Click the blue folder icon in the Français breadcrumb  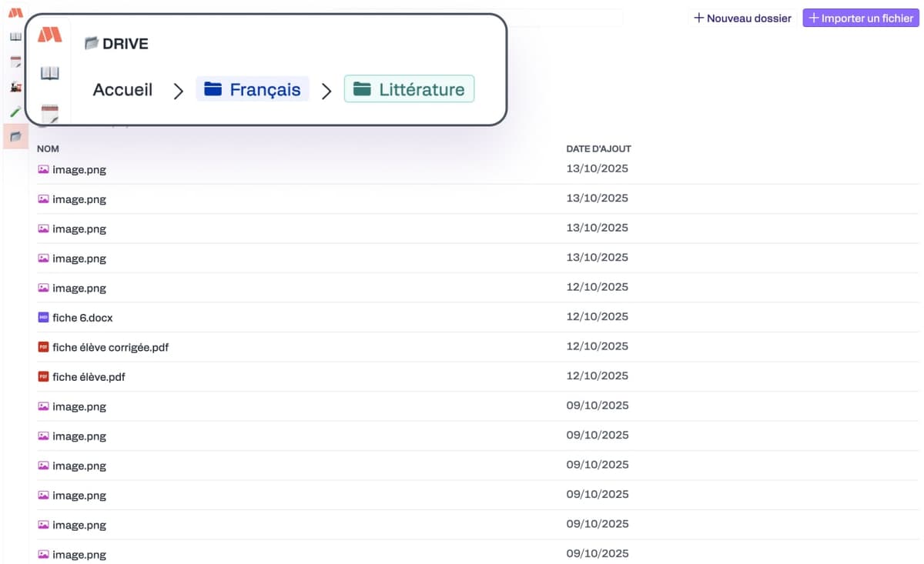pyautogui.click(x=213, y=89)
